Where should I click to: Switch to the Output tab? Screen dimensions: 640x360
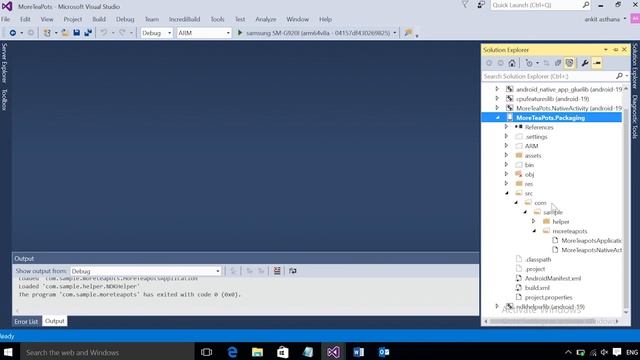point(55,321)
